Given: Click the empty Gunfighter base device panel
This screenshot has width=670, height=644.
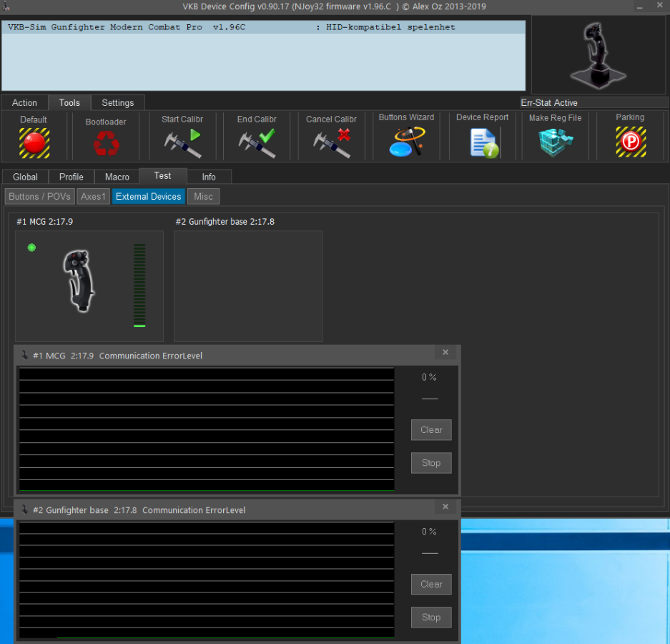Looking at the screenshot, I should [x=248, y=286].
